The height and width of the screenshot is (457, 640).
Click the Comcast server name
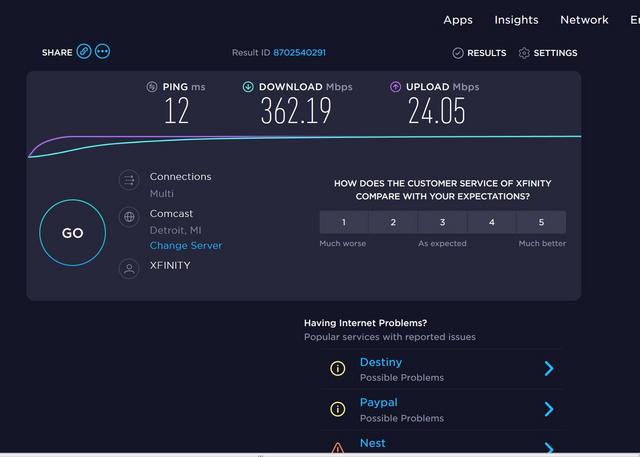click(x=171, y=214)
